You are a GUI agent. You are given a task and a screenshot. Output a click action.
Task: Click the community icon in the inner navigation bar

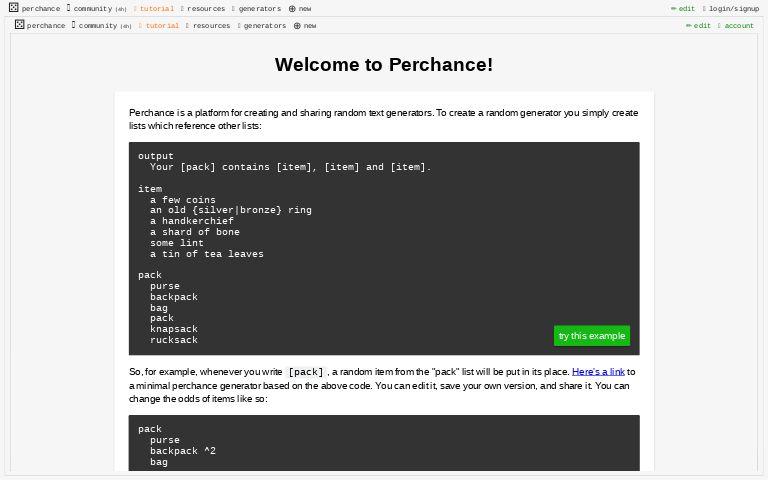(74, 25)
